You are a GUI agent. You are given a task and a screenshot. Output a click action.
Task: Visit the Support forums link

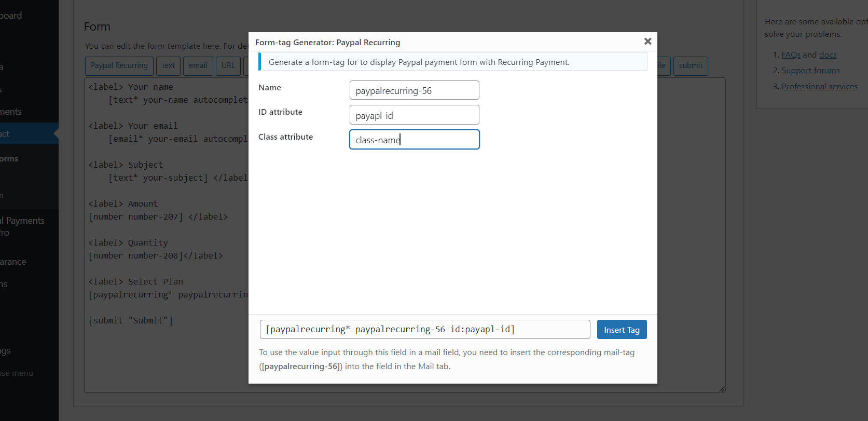[810, 71]
